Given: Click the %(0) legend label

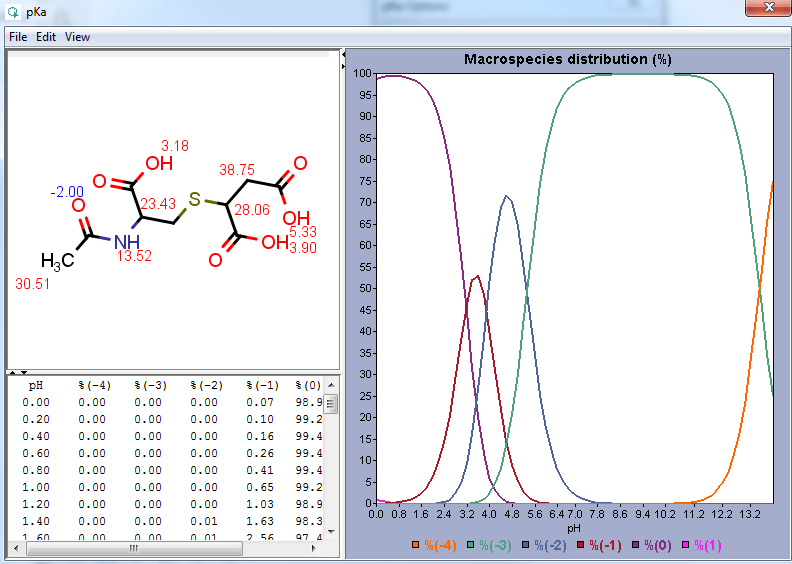Looking at the screenshot, I should tap(658, 545).
